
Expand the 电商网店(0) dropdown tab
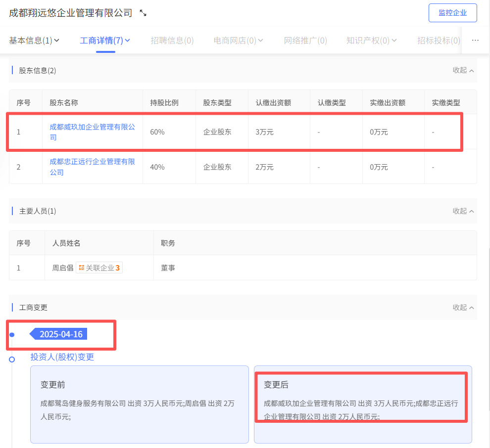238,41
